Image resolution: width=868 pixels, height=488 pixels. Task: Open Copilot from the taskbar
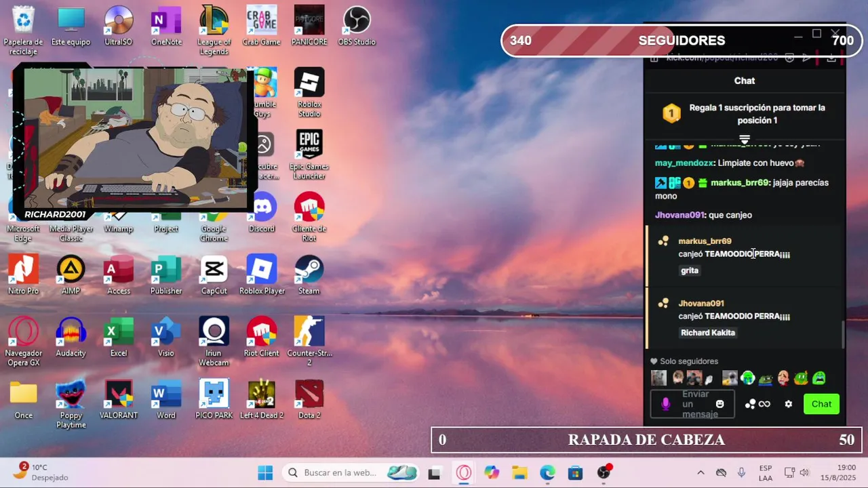tap(492, 472)
